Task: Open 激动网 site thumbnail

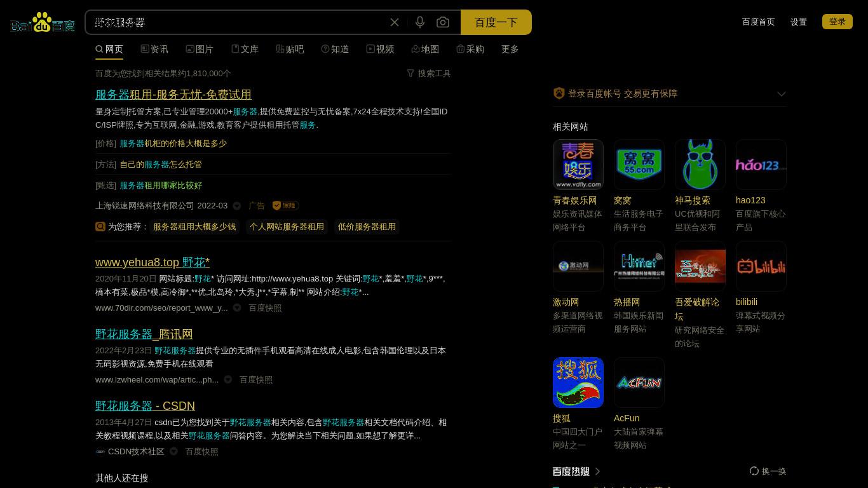Action: click(x=578, y=266)
